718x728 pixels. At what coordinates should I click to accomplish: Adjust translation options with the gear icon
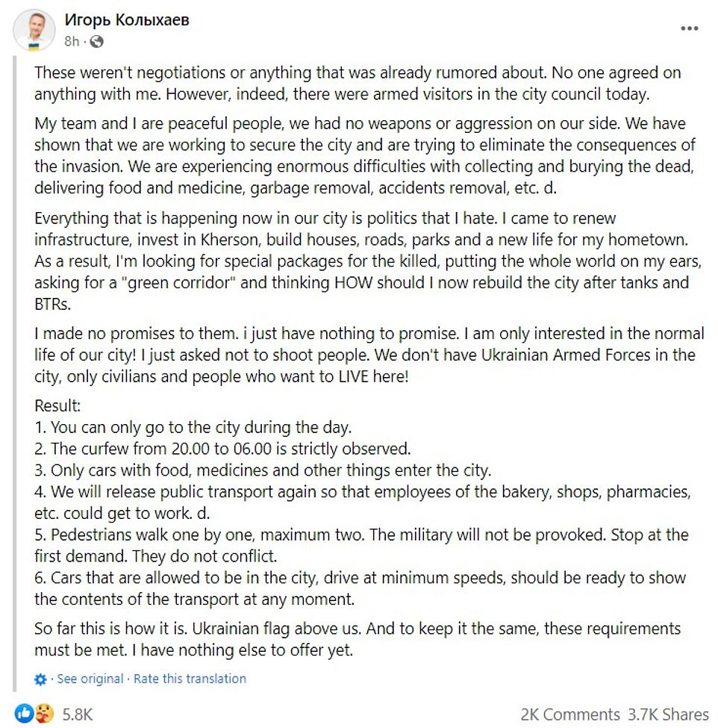39,679
